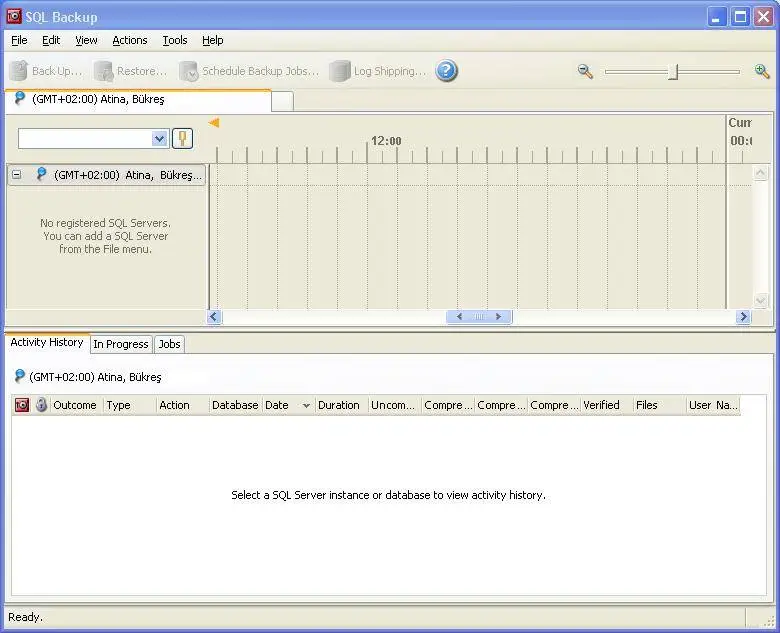Toggle the yellow pin button

pyautogui.click(x=183, y=138)
